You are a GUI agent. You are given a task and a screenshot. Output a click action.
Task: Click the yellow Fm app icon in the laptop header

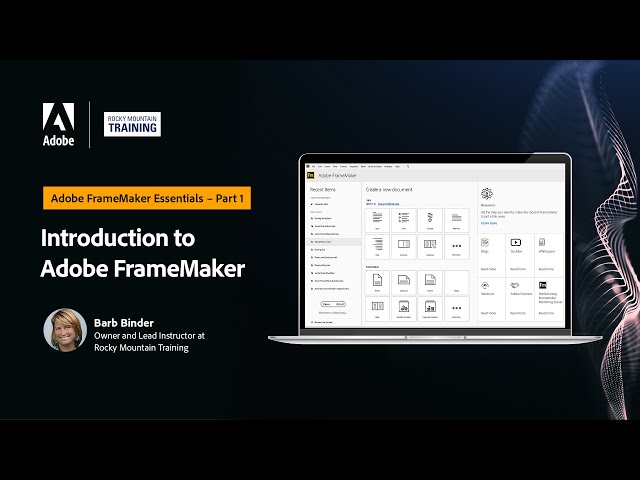pos(310,176)
